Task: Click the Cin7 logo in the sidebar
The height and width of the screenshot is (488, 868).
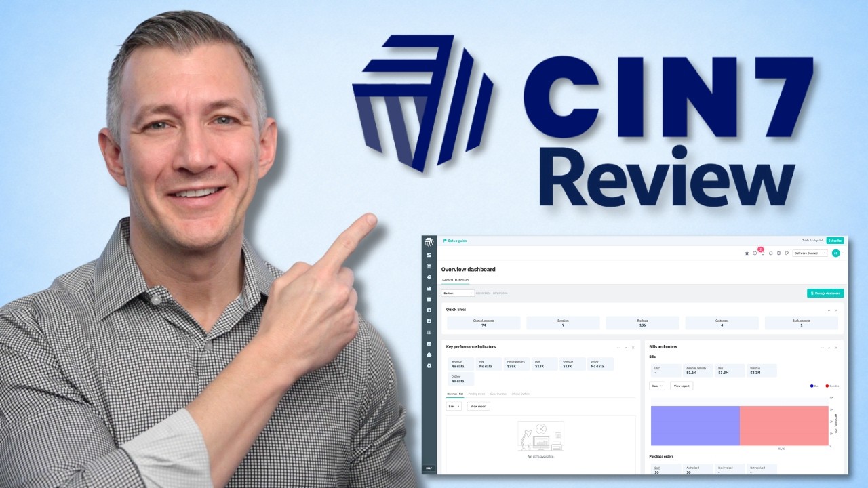Action: pyautogui.click(x=429, y=242)
